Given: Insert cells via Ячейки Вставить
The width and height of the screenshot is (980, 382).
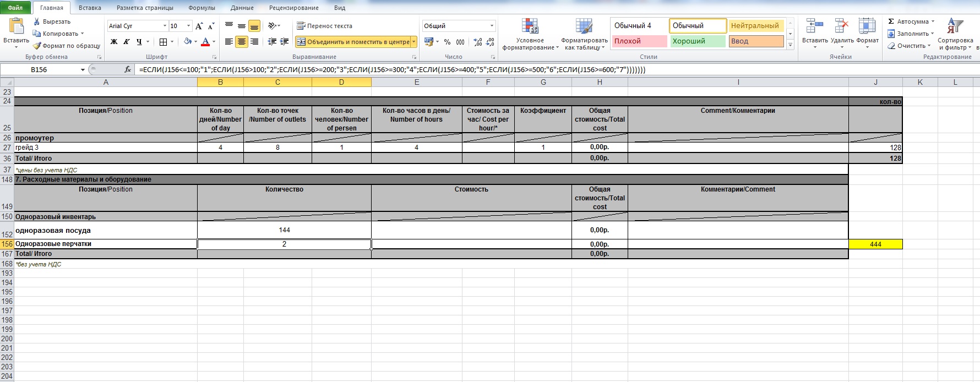Looking at the screenshot, I should pos(815,33).
